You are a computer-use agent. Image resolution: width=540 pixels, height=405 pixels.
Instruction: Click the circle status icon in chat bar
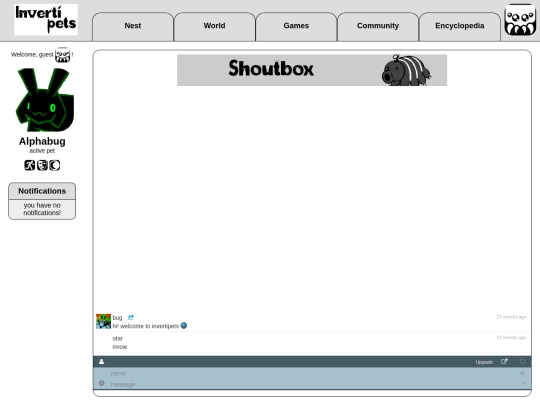[x=522, y=362]
